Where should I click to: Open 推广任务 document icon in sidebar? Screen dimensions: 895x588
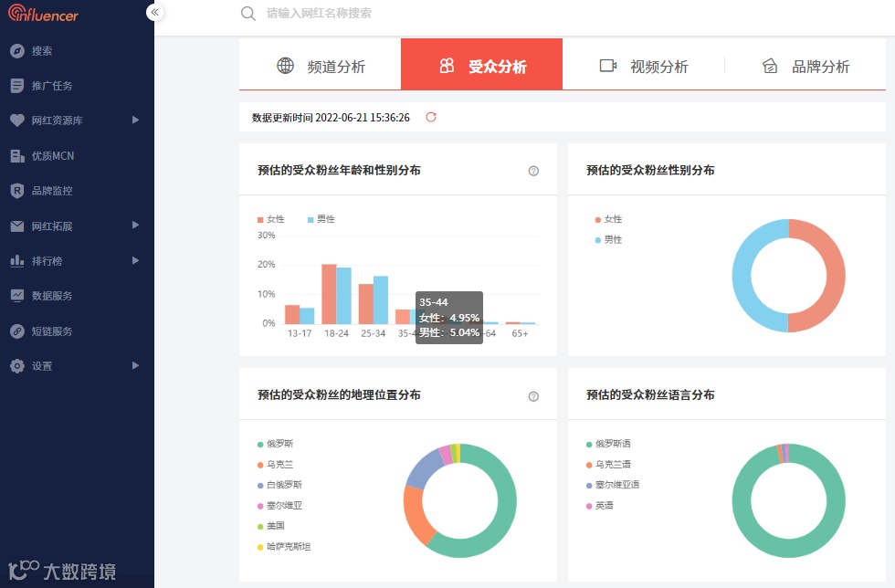[x=17, y=86]
